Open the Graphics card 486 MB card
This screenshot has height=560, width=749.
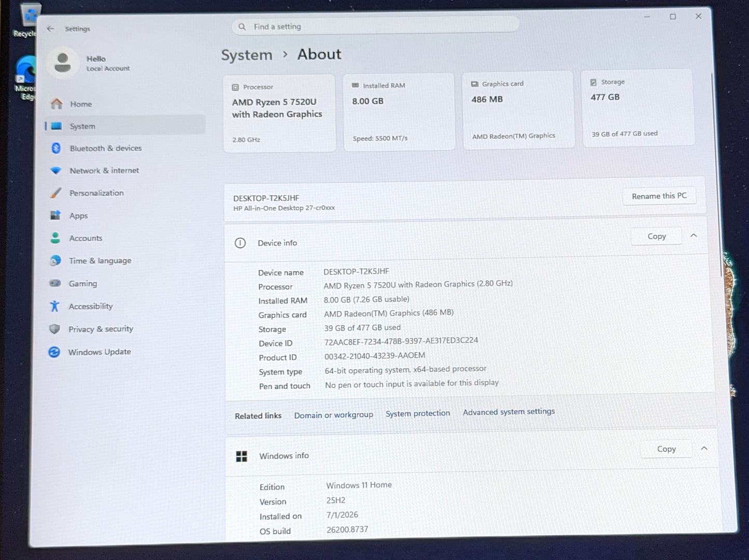(518, 110)
